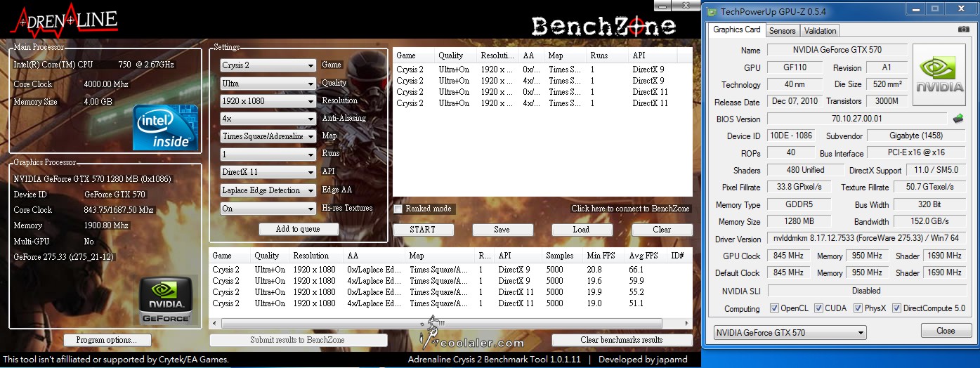Click the NVIDIA logo in GPU-Z

[939, 74]
